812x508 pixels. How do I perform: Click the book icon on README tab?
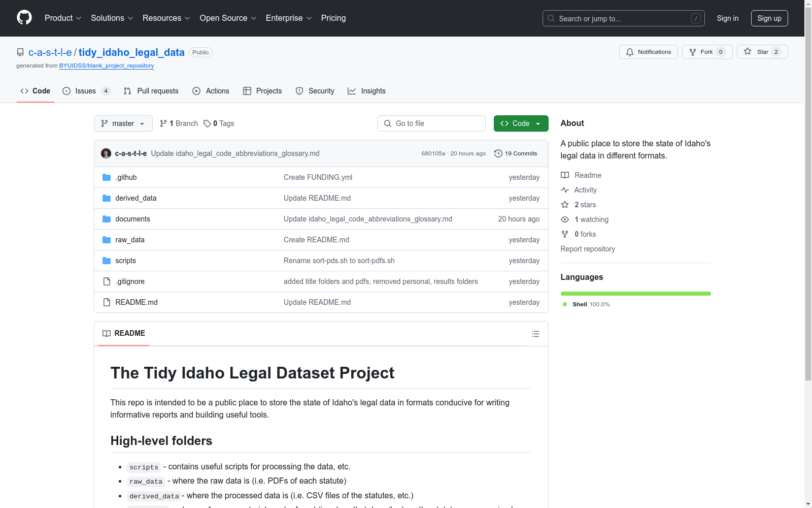coord(107,333)
